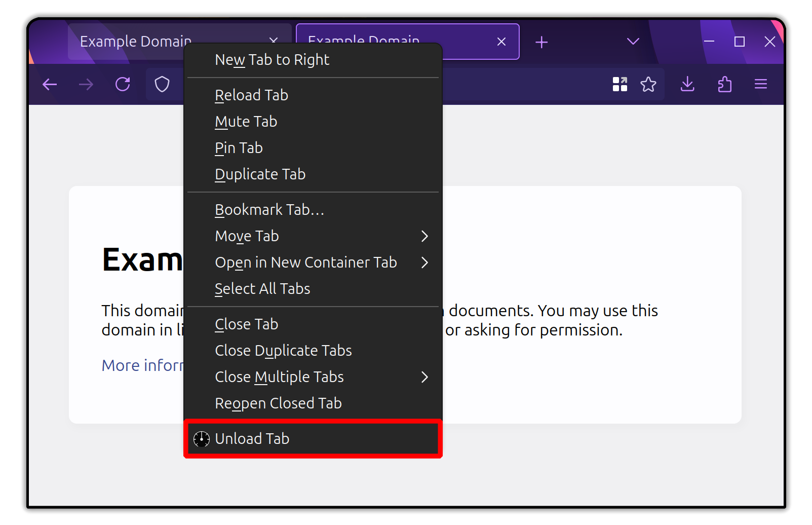This screenshot has width=812, height=525.
Task: Choose Duplicate Tab in context menu
Action: (260, 174)
